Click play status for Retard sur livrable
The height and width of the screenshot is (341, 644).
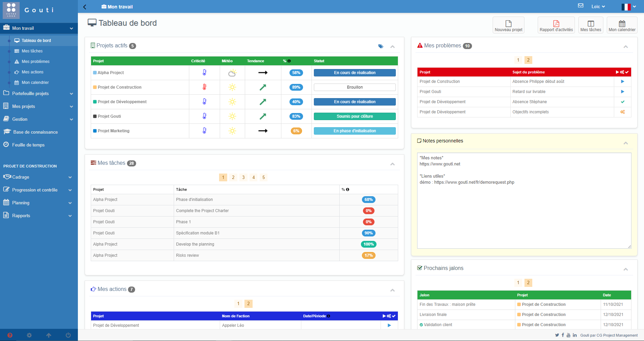click(622, 92)
